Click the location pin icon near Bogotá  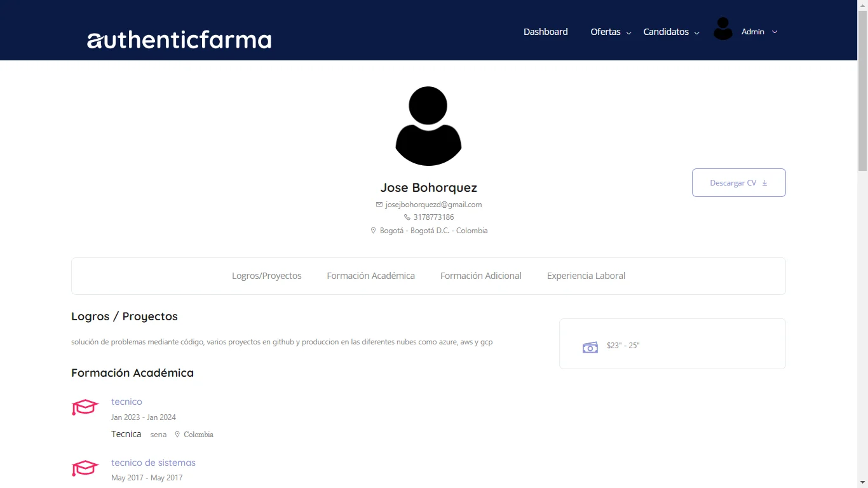(373, 230)
